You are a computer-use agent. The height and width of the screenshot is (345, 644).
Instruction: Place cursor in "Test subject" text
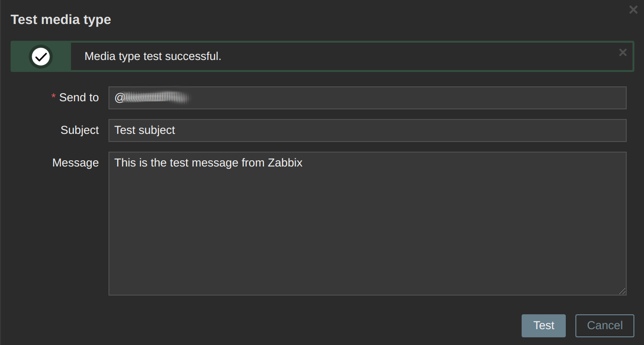pos(144,130)
